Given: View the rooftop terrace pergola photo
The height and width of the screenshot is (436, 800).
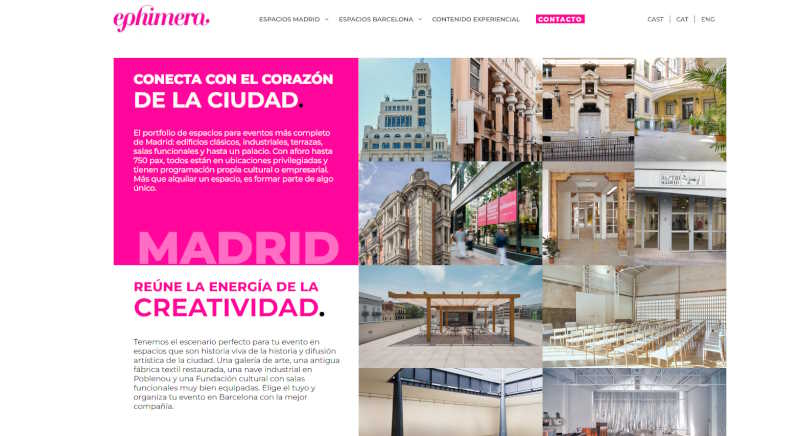Looking at the screenshot, I should pyautogui.click(x=450, y=316).
